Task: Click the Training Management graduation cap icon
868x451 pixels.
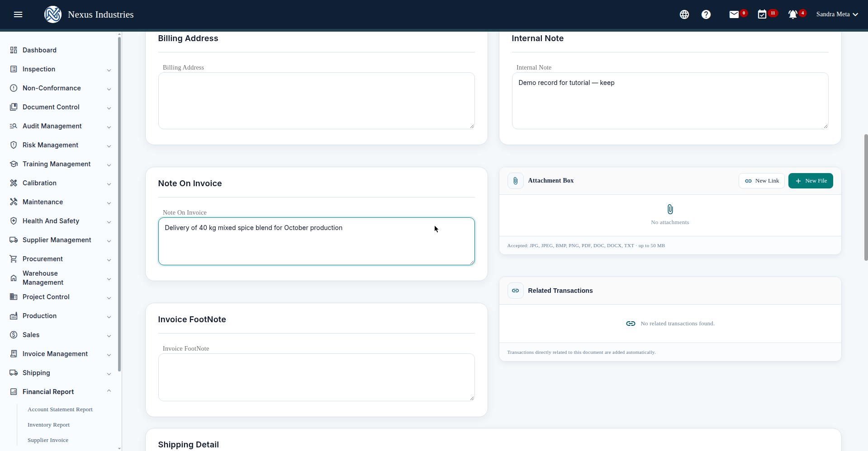Action: click(x=14, y=164)
